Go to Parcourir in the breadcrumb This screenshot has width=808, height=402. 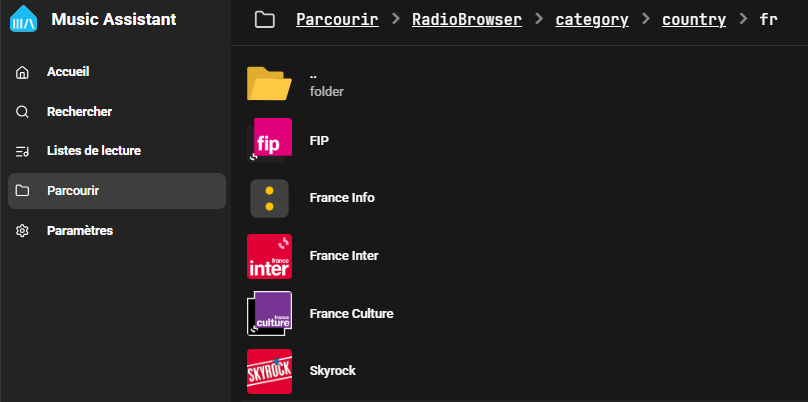tap(337, 20)
